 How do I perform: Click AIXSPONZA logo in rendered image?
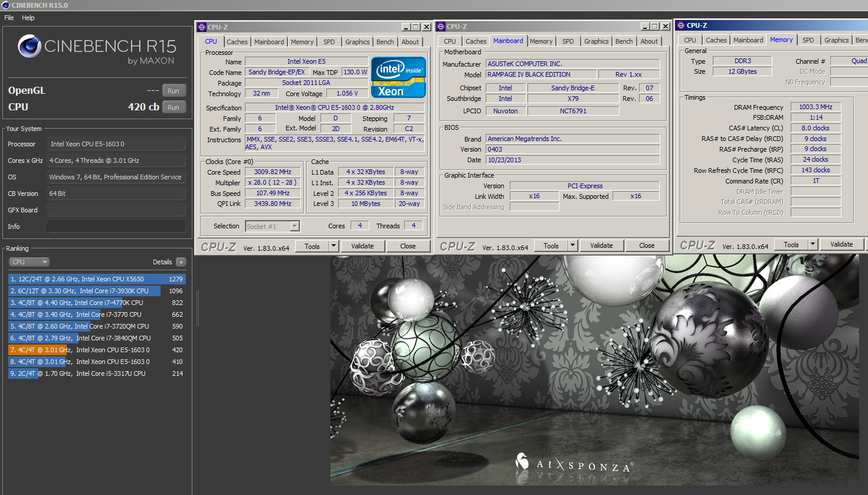point(574,463)
